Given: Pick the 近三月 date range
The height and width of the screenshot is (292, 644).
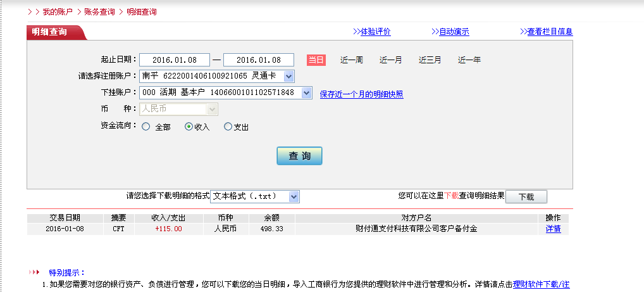Looking at the screenshot, I should pos(430,60).
